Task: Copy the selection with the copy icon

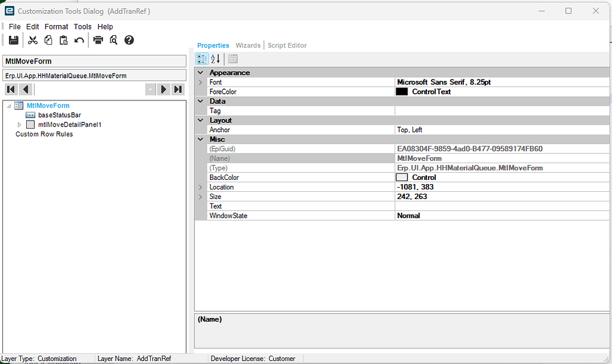Action: click(x=48, y=39)
